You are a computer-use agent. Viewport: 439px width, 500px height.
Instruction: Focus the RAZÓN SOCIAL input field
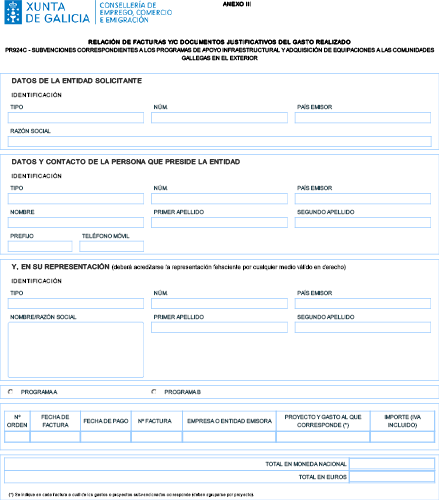coord(220,141)
